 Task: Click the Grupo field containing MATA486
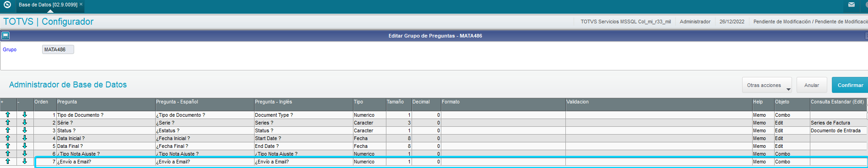[58, 49]
